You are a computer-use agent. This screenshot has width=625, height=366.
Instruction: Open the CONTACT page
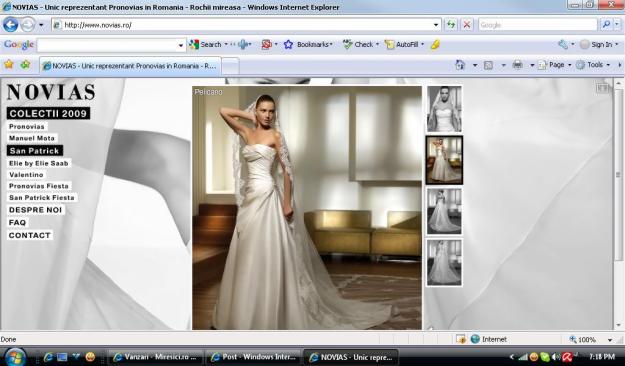click(x=29, y=236)
